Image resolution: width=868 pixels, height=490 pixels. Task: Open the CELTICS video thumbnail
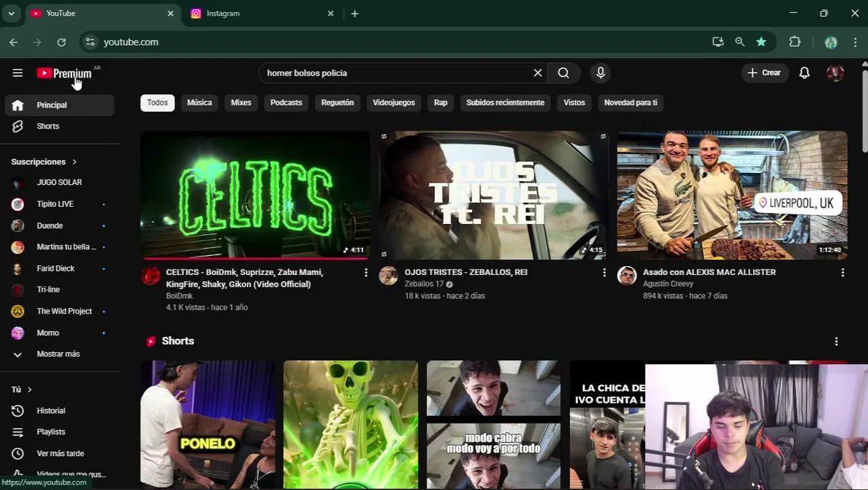255,195
